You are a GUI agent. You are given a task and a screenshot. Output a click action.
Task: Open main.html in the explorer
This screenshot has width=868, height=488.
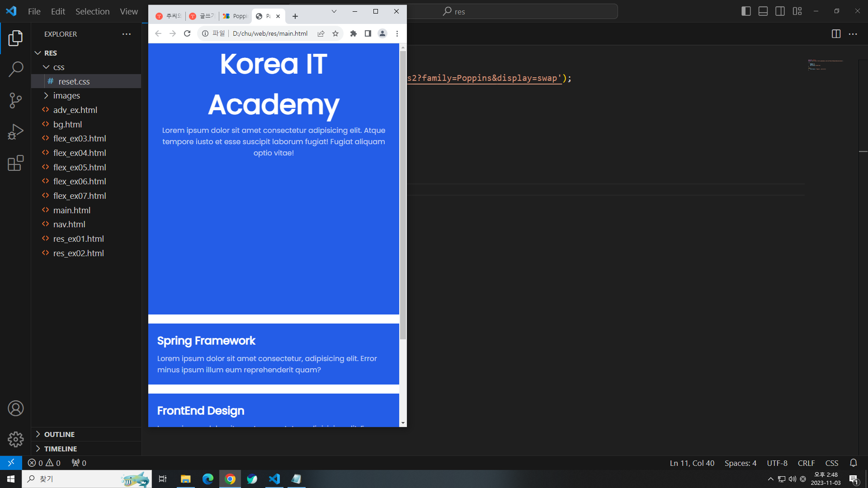pos(72,210)
